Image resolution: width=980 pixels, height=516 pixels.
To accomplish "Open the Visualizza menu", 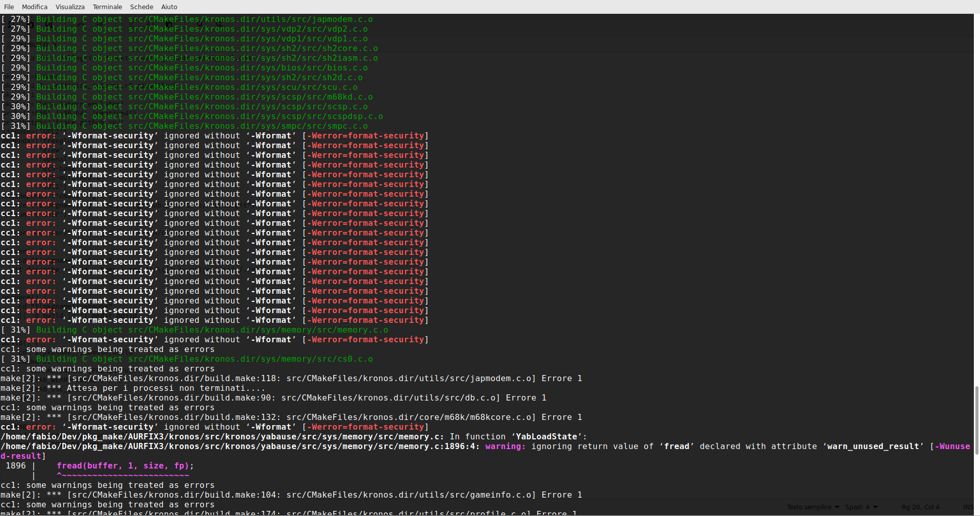I will tap(70, 7).
